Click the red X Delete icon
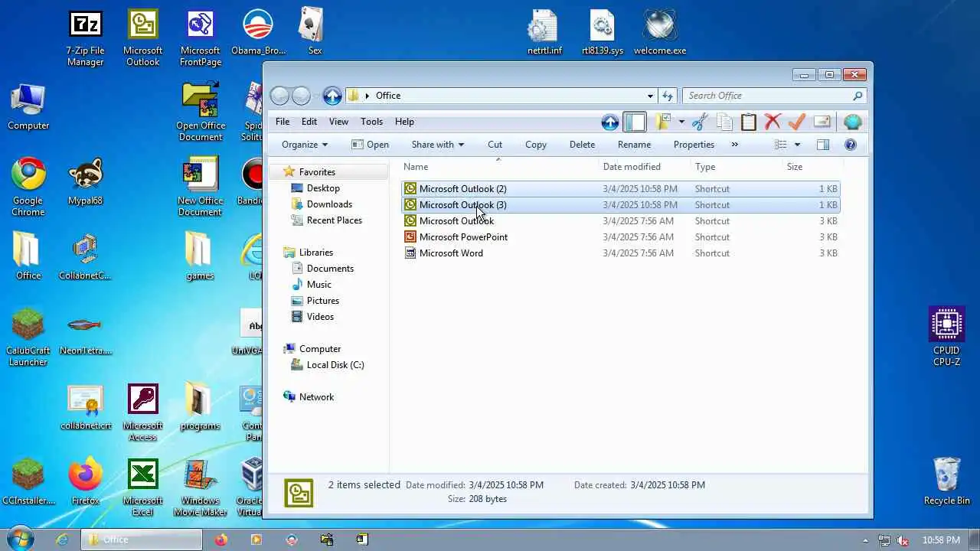 click(x=773, y=122)
